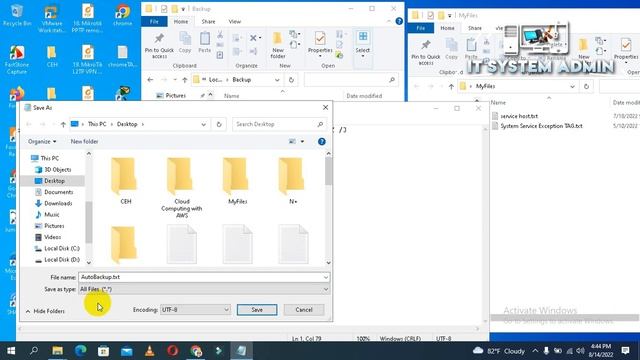
Task: Open Home tab in MyFiles Explorer window
Action: 447,28
